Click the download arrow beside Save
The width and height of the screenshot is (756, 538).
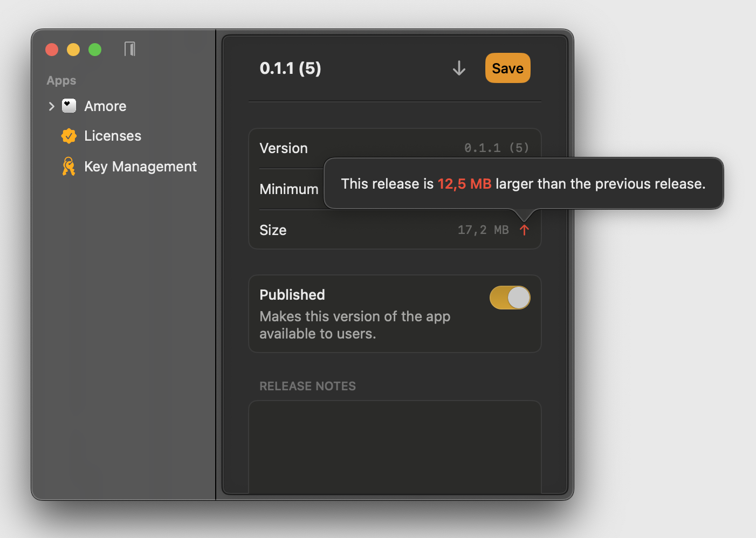click(459, 68)
